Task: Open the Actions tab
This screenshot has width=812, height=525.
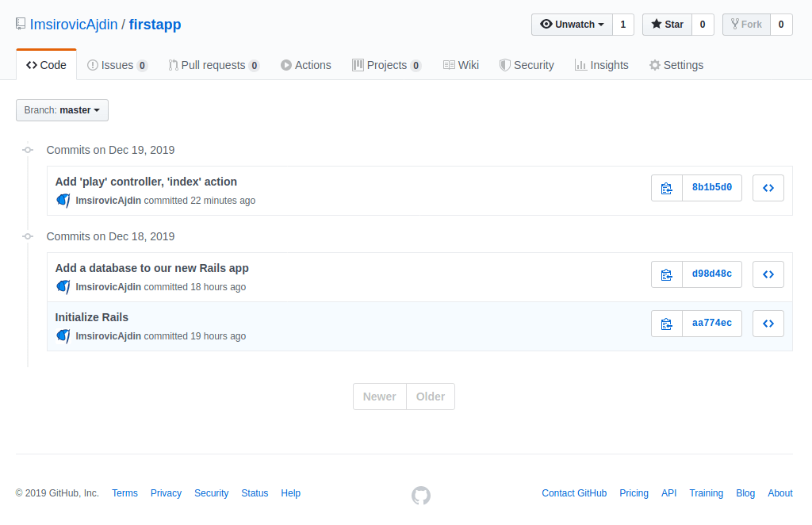Action: (306, 65)
